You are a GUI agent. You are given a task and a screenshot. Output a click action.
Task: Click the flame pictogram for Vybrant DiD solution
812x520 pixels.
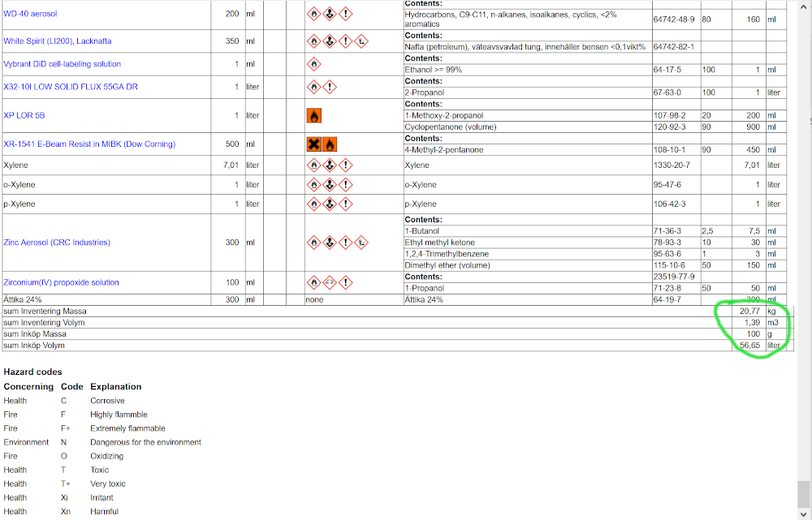pos(313,64)
